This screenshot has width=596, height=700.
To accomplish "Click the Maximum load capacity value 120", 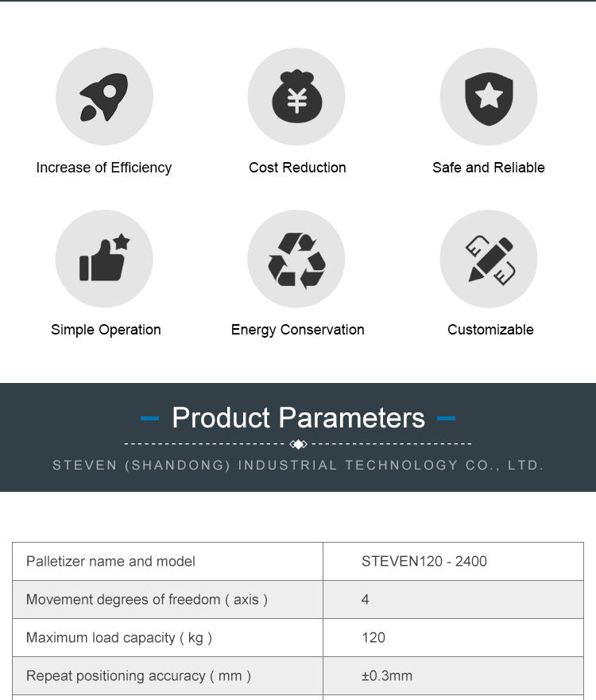I will point(373,638).
